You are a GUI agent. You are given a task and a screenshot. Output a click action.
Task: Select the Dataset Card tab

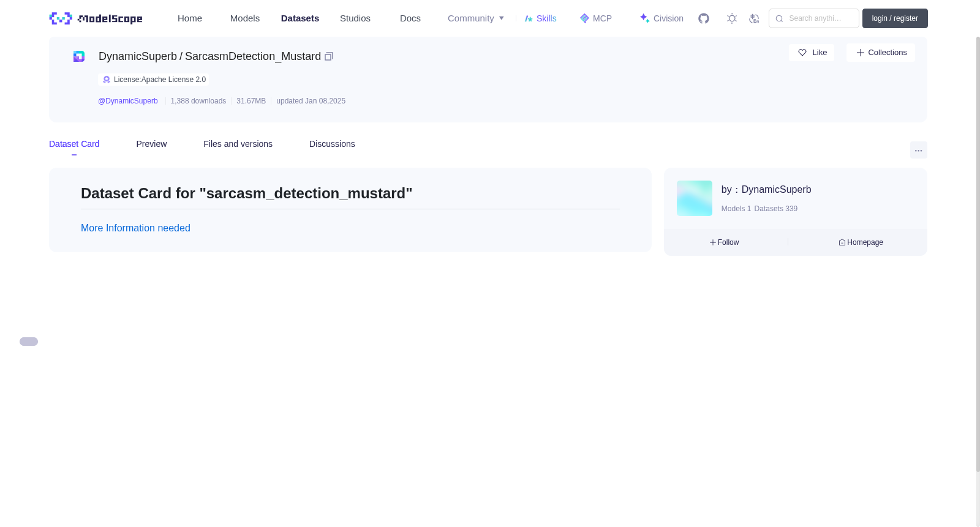[74, 144]
